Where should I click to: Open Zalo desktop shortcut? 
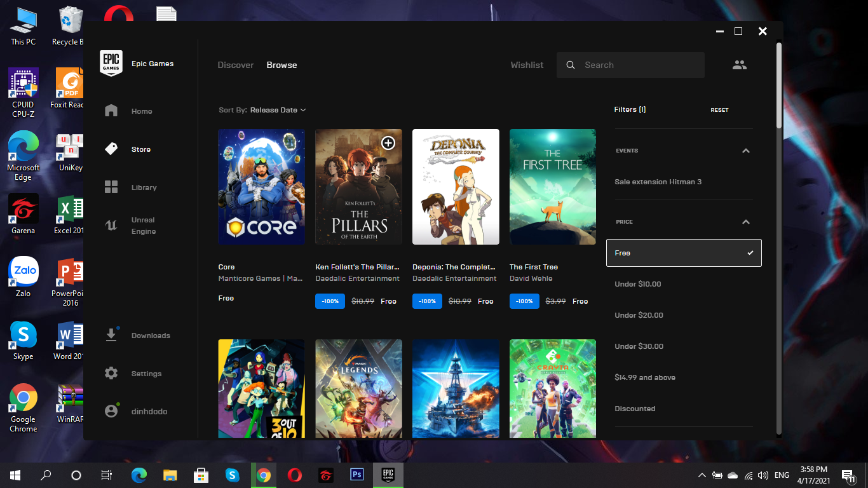click(x=24, y=278)
